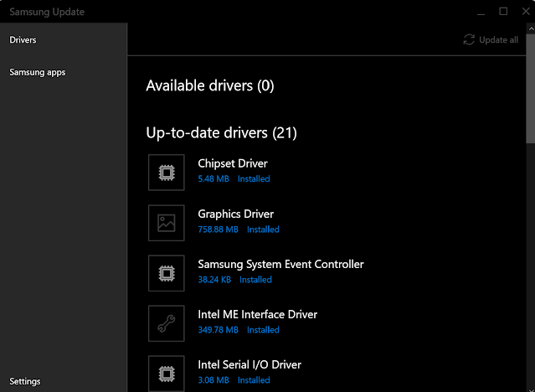Switch to Samsung apps section
Image resolution: width=535 pixels, height=392 pixels.
[38, 72]
